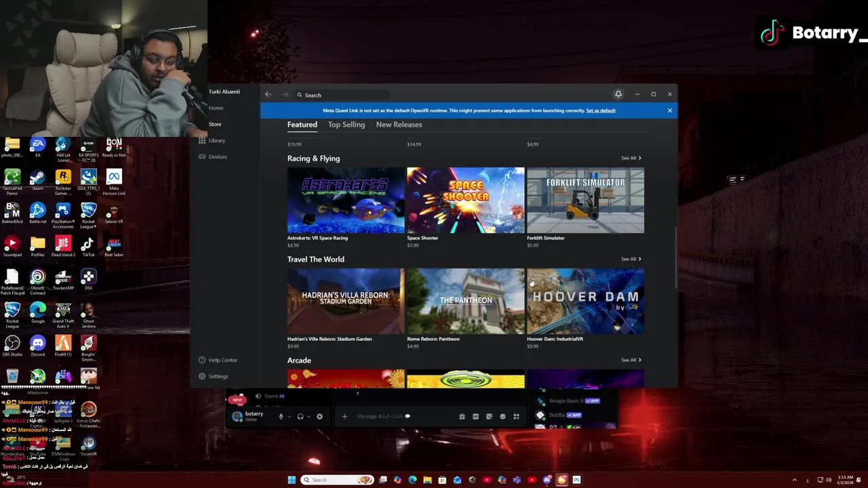The image size is (868, 488).
Task: Switch to the New Releases tab
Action: [x=399, y=125]
